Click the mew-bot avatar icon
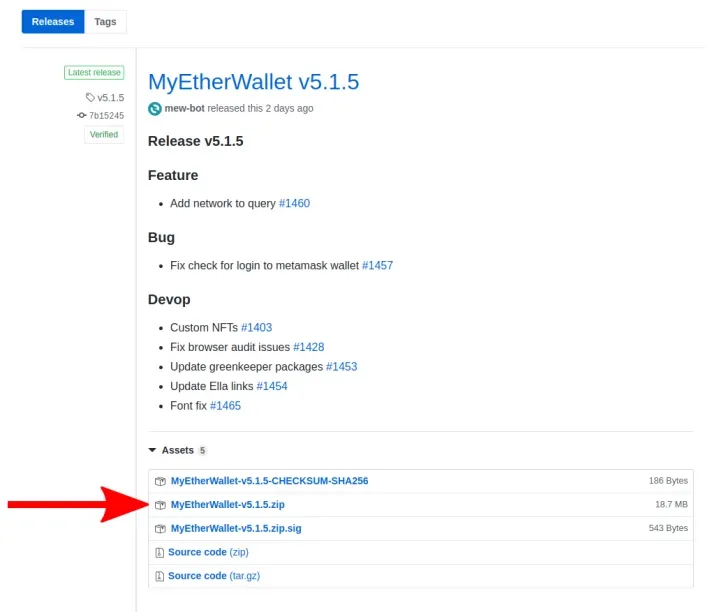The image size is (710, 612). 155,109
